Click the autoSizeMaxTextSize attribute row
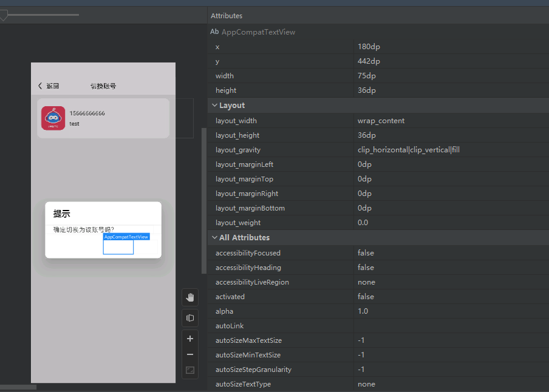Screen dimensions: 549x392 [x=378, y=340]
